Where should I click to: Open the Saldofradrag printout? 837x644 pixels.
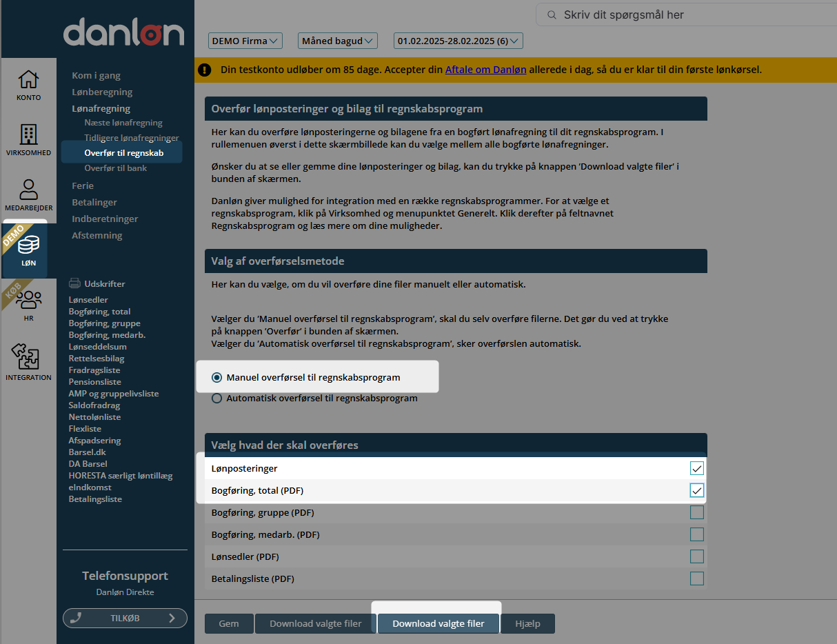94,405
